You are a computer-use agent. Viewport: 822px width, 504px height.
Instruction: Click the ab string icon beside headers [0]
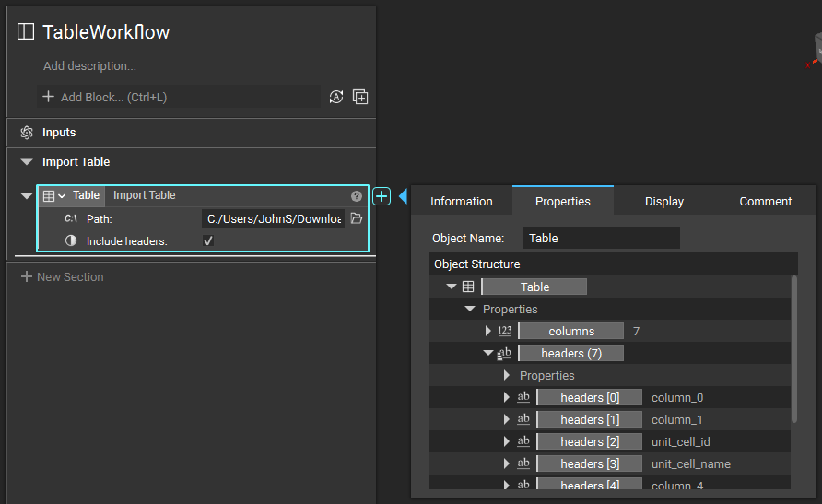pyautogui.click(x=523, y=397)
